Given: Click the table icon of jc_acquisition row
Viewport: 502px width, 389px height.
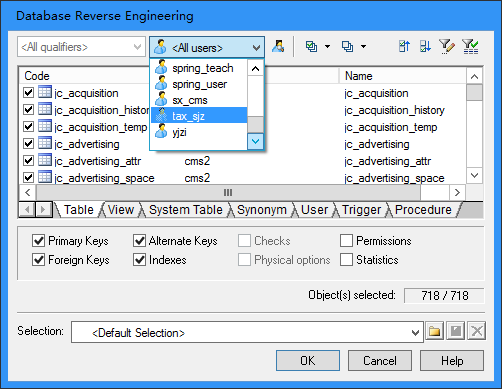Looking at the screenshot, I should (x=45, y=92).
